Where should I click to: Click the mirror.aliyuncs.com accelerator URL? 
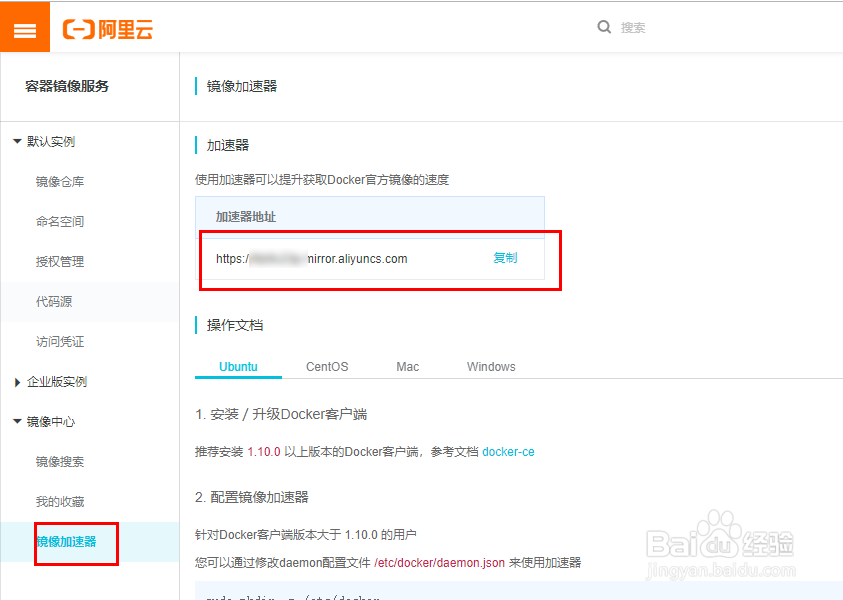click(311, 259)
